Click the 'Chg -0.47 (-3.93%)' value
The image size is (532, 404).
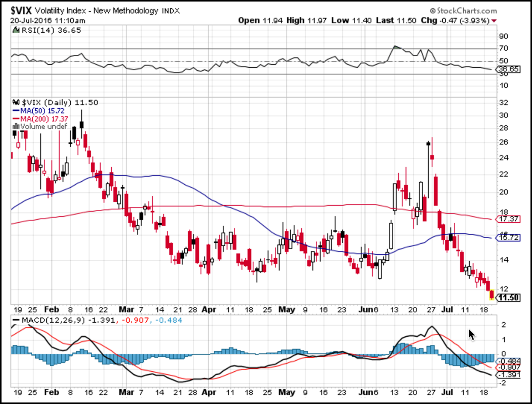pyautogui.click(x=455, y=21)
